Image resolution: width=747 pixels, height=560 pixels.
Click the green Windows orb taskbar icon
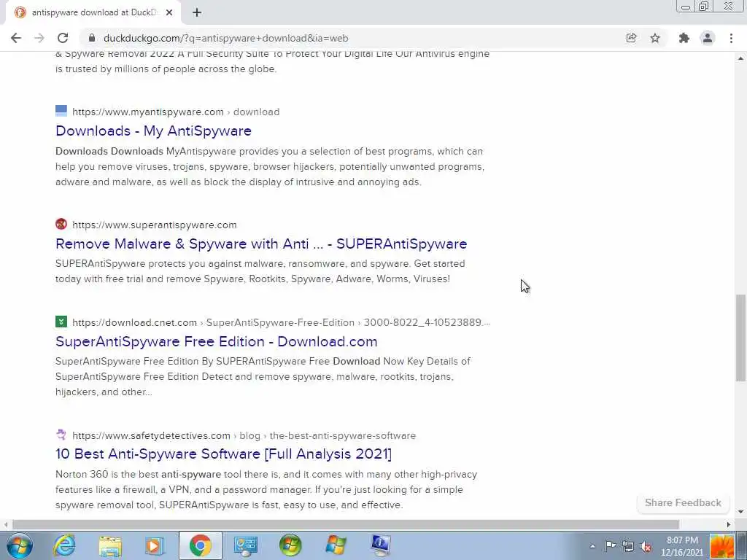(x=290, y=545)
